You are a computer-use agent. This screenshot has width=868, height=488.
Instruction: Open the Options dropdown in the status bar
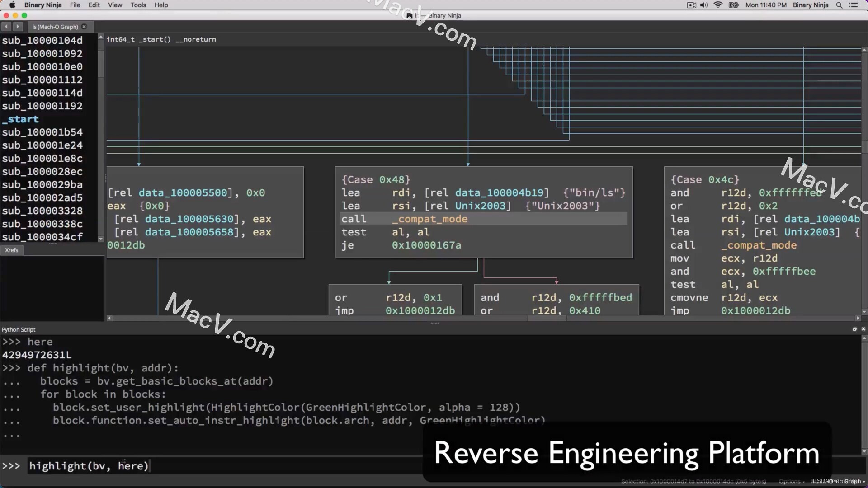[792, 482]
